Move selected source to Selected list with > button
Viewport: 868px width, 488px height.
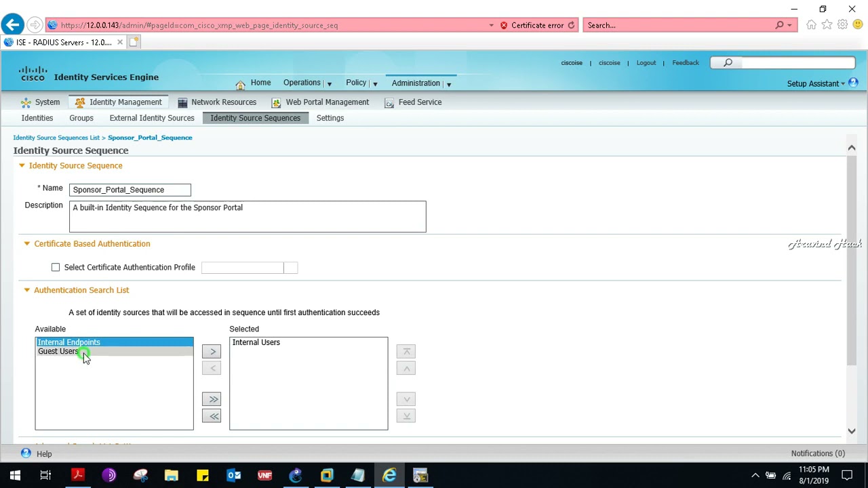point(212,352)
